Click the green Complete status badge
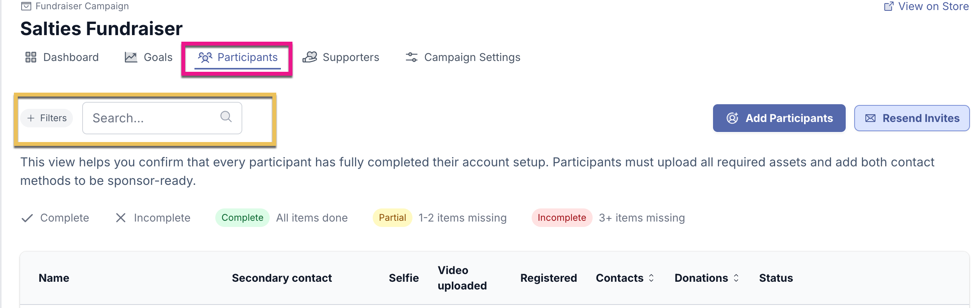 pos(242,218)
